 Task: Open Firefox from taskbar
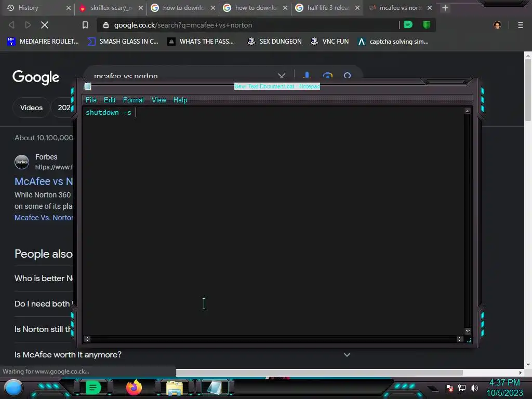134,388
